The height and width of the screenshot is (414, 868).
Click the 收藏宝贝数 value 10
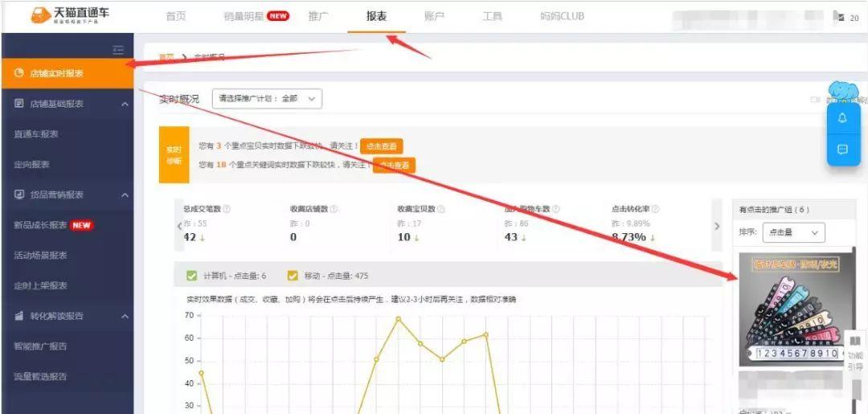click(x=403, y=237)
